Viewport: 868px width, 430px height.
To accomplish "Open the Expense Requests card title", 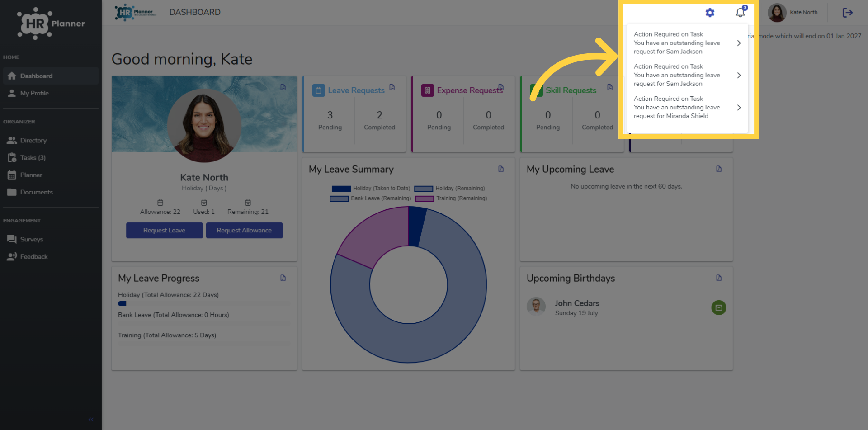I will 470,90.
